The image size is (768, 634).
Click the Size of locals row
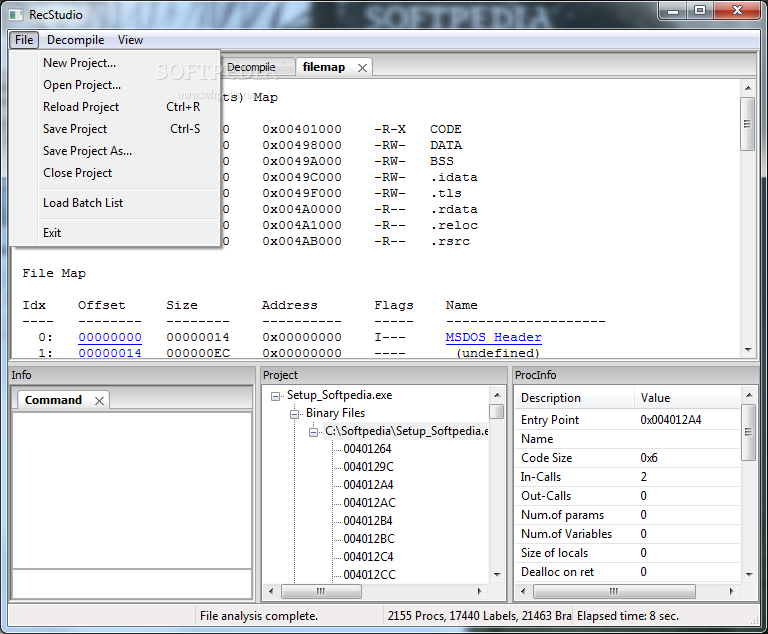pos(627,553)
